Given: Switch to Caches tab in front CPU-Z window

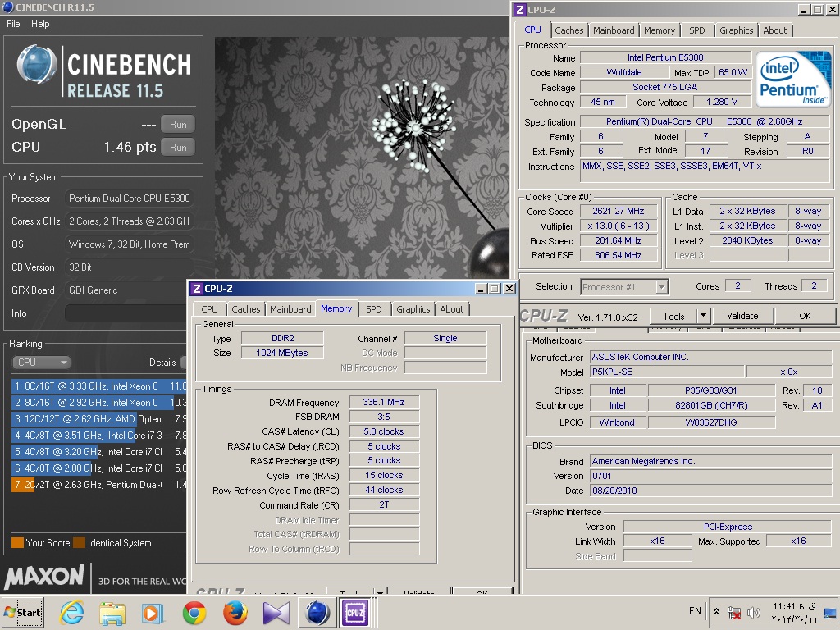Looking at the screenshot, I should click(x=246, y=309).
